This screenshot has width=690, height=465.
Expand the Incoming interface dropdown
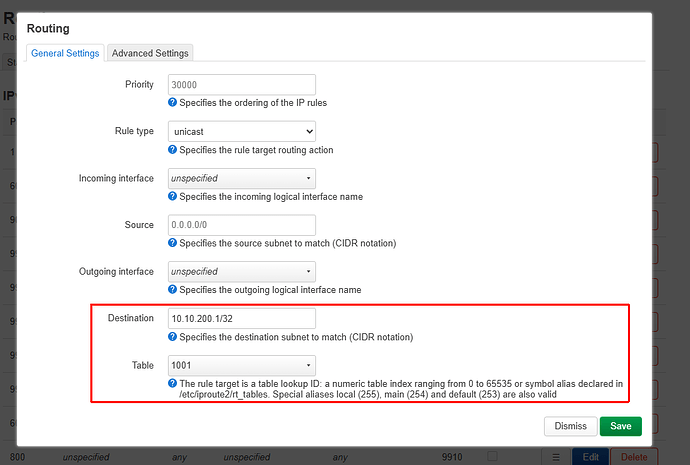[x=242, y=178]
